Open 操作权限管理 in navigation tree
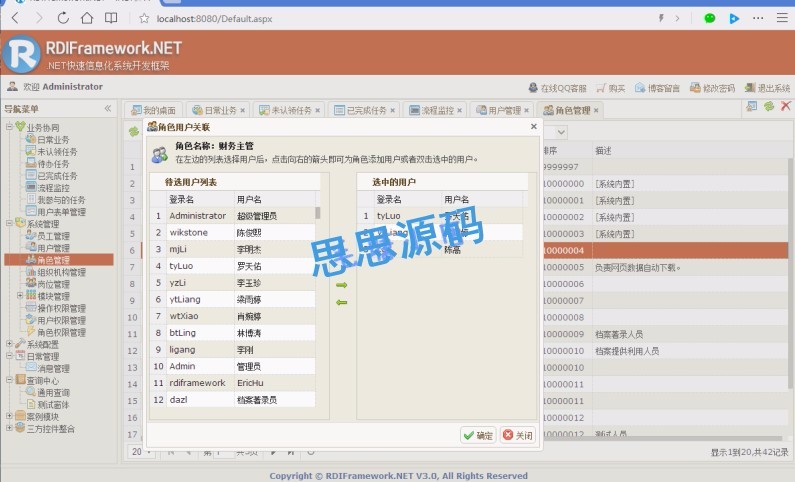The width and height of the screenshot is (795, 482). pos(61,308)
